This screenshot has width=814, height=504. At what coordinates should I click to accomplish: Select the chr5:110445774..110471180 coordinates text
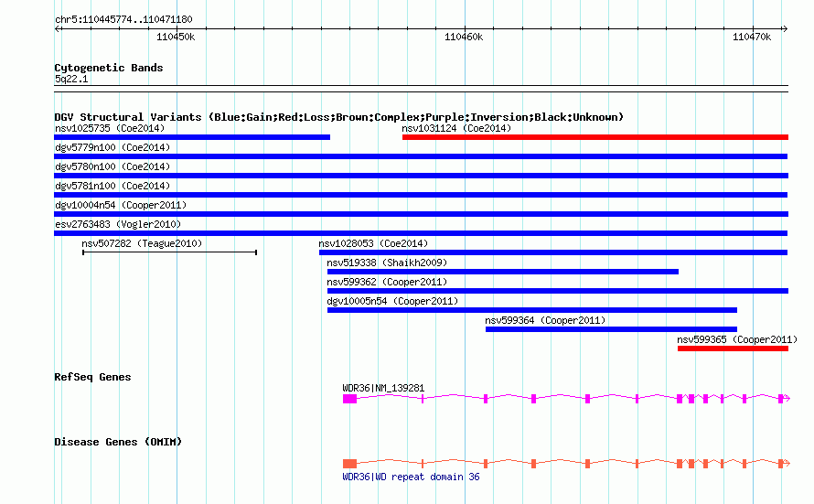pyautogui.click(x=123, y=19)
